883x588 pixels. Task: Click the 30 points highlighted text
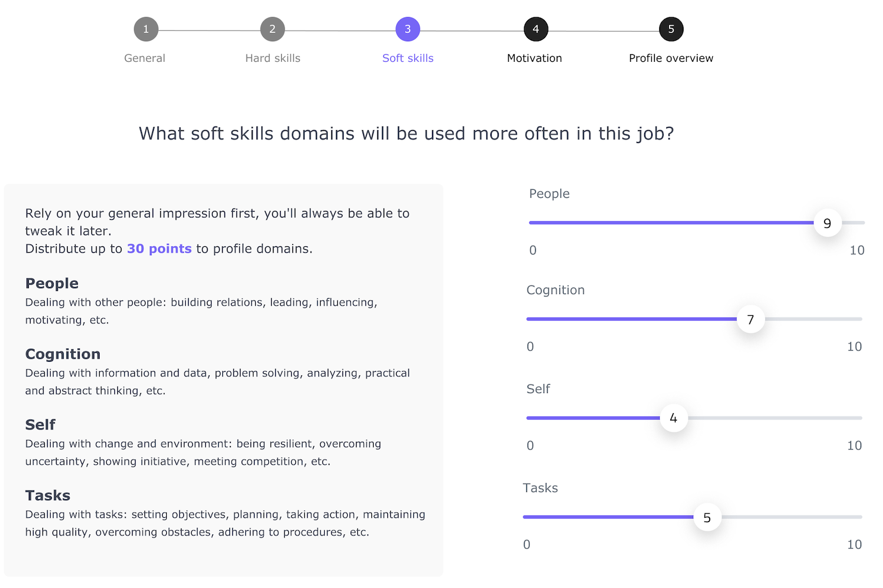coord(159,249)
